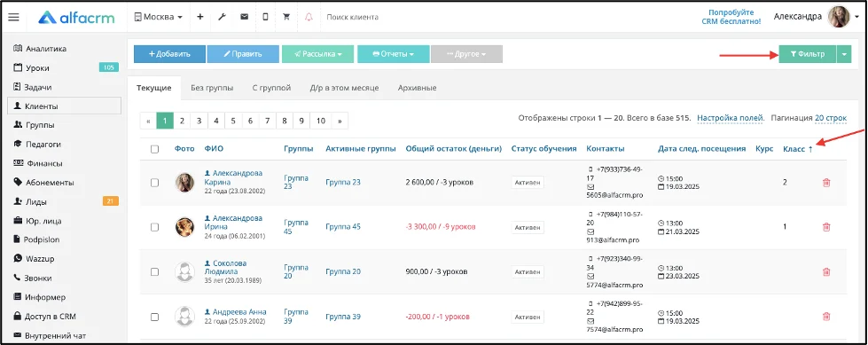Expand the Отчеты dropdown button
868x345 pixels.
coord(393,54)
